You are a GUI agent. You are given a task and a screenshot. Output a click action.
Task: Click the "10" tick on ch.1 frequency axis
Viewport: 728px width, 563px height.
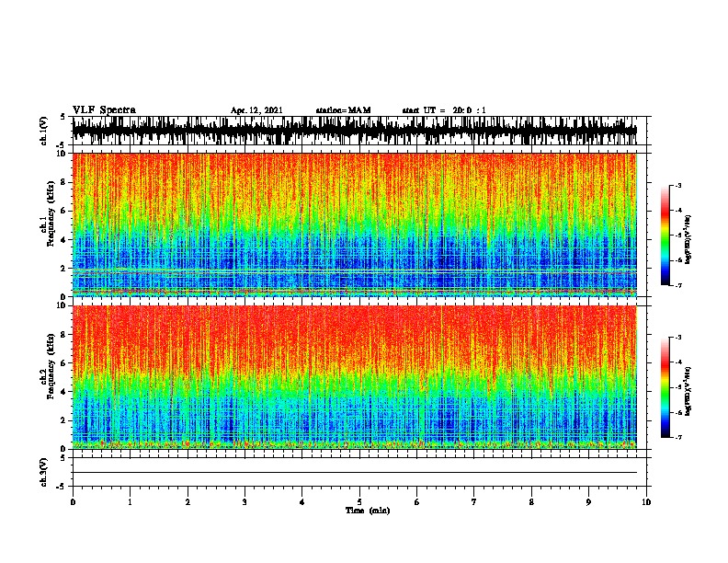(x=63, y=154)
